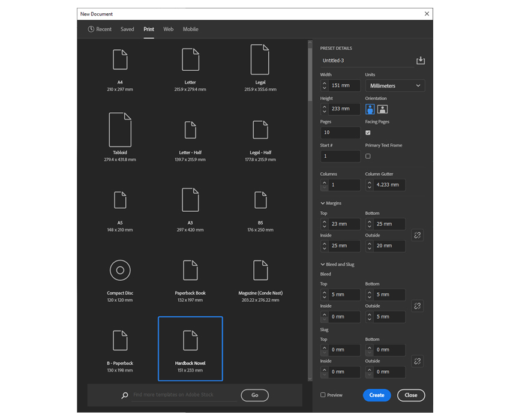The width and height of the screenshot is (510, 420).
Task: Click the Create button
Action: pos(377,395)
